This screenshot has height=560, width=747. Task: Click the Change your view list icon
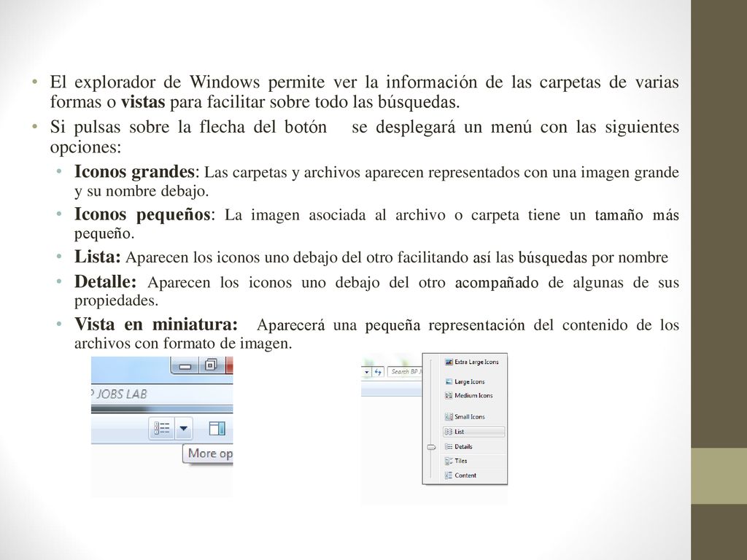(161, 428)
